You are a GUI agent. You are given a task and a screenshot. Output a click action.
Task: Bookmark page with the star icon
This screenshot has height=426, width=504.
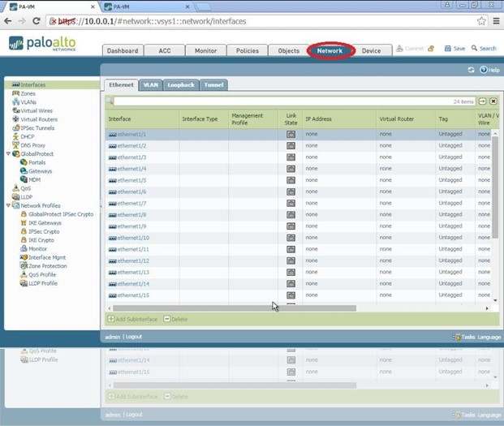pos(481,20)
